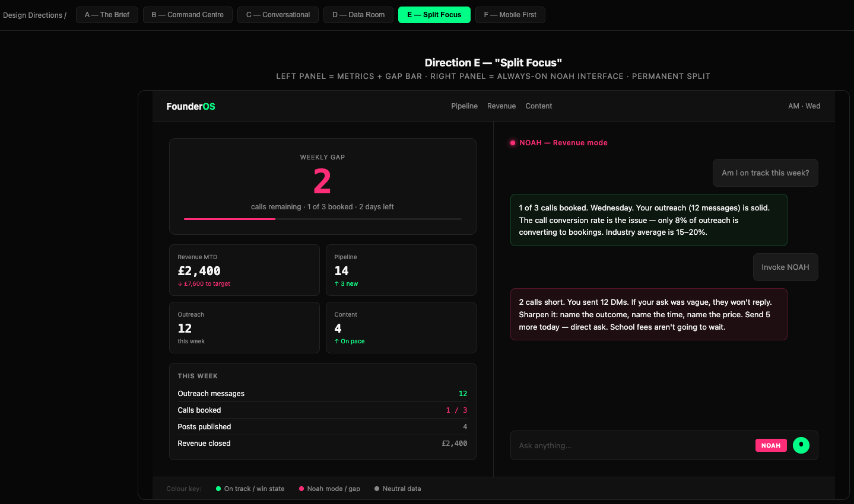The width and height of the screenshot is (854, 504).
Task: Click the 'On pace' up indicator
Action: tap(350, 342)
